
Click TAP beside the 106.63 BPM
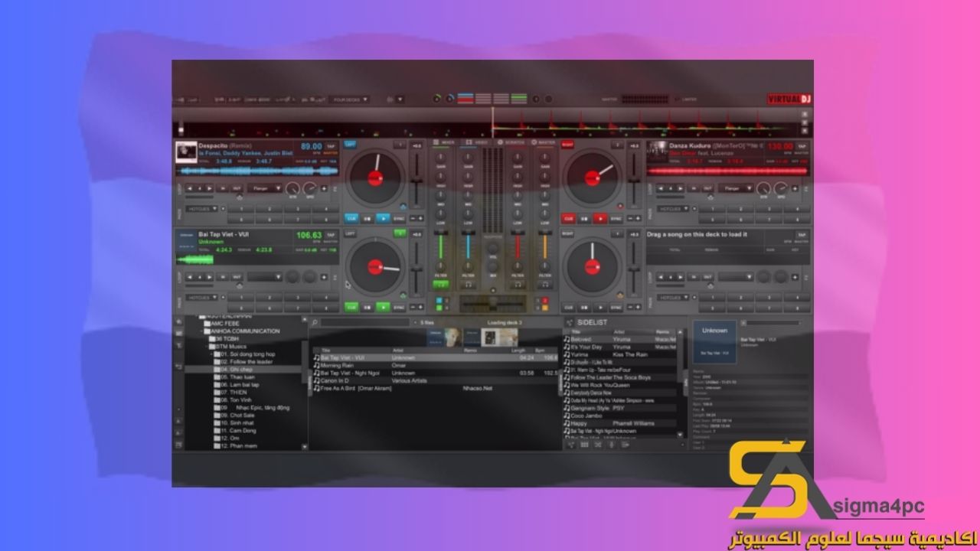pyautogui.click(x=331, y=235)
